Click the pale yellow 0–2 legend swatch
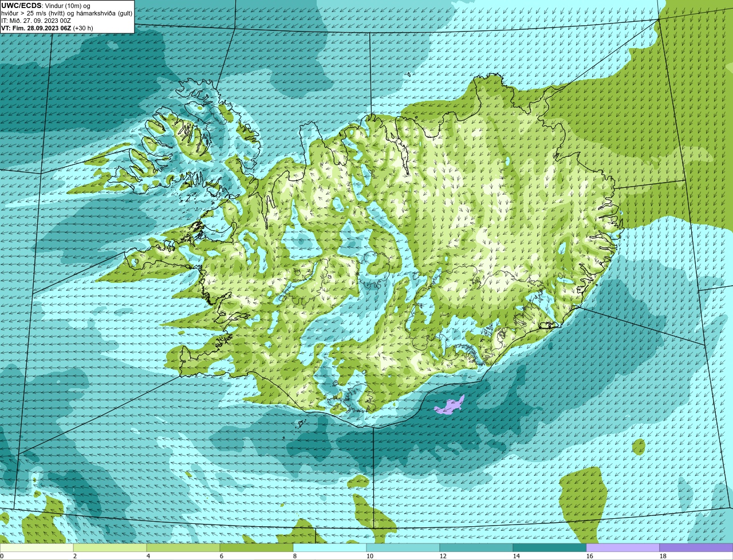The width and height of the screenshot is (733, 560). [37, 547]
